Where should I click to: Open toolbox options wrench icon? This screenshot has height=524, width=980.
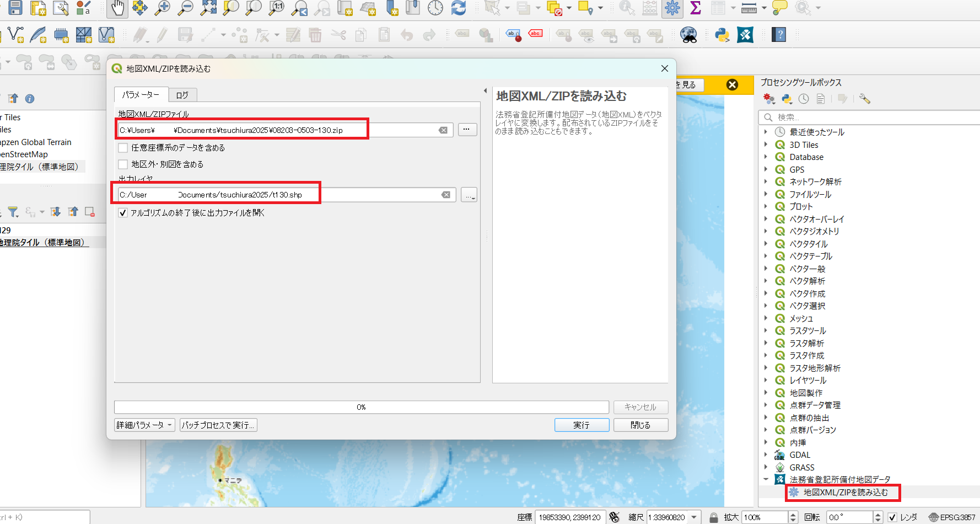click(x=864, y=99)
